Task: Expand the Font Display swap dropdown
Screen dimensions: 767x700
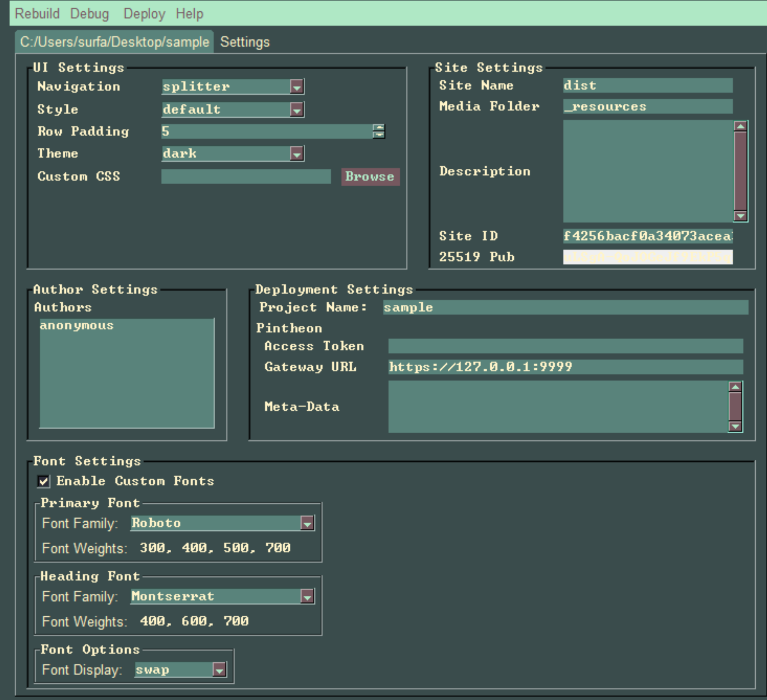Action: pos(219,670)
